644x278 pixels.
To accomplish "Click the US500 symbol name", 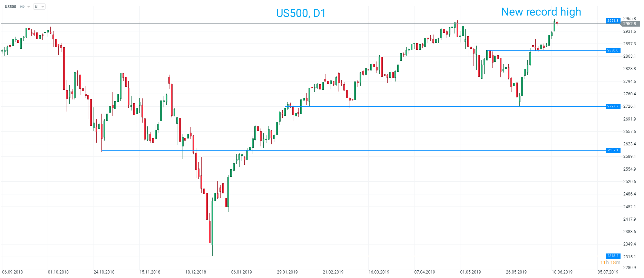I will (x=10, y=7).
